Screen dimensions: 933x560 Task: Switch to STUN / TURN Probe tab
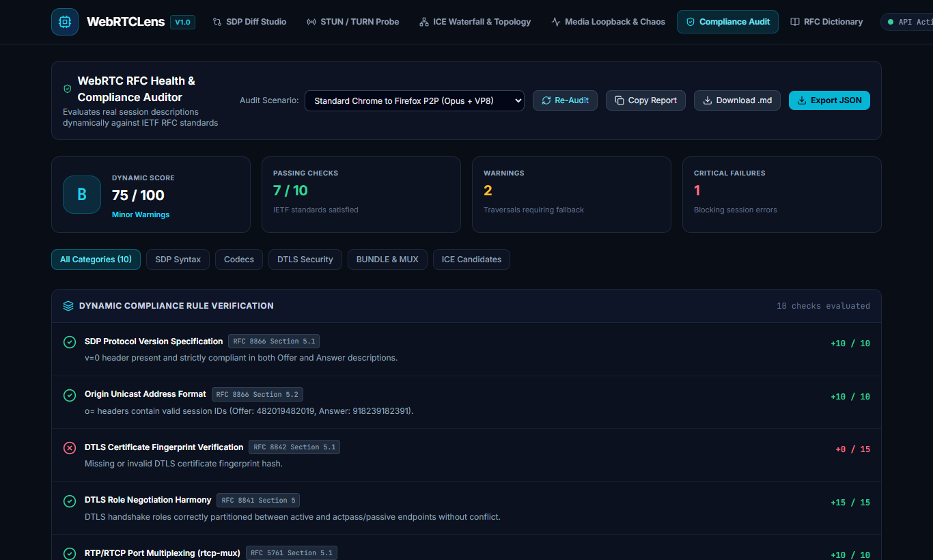tap(353, 22)
